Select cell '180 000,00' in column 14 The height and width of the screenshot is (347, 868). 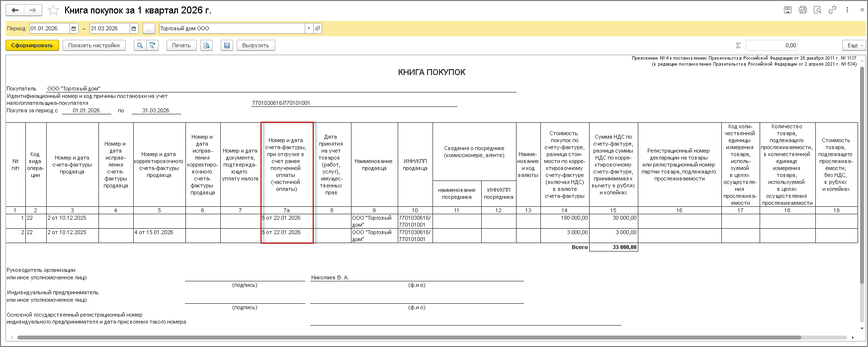(x=565, y=221)
